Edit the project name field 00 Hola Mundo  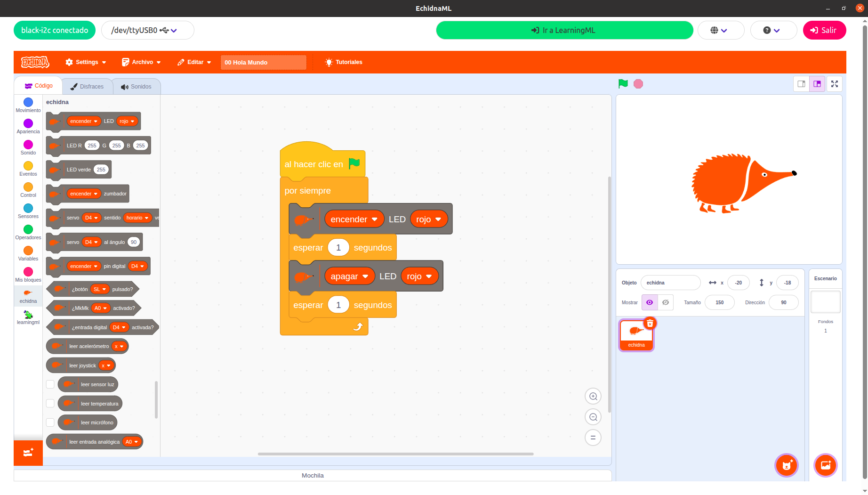263,62
